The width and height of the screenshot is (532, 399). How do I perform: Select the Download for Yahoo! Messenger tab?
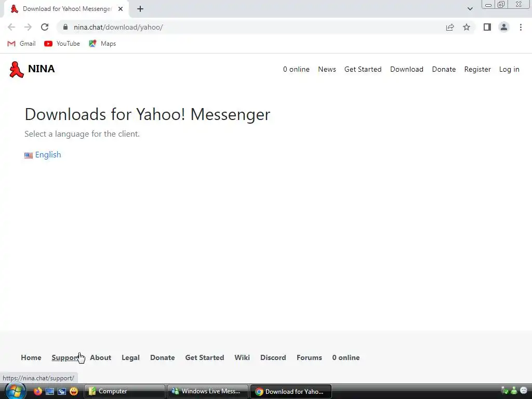[x=66, y=9]
